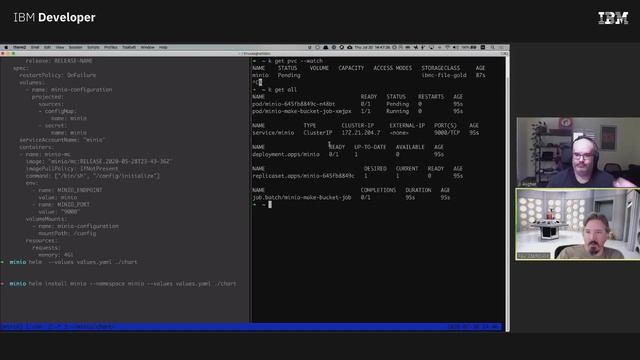
Task: Click the command '/config/initialize' line
Action: [93, 176]
